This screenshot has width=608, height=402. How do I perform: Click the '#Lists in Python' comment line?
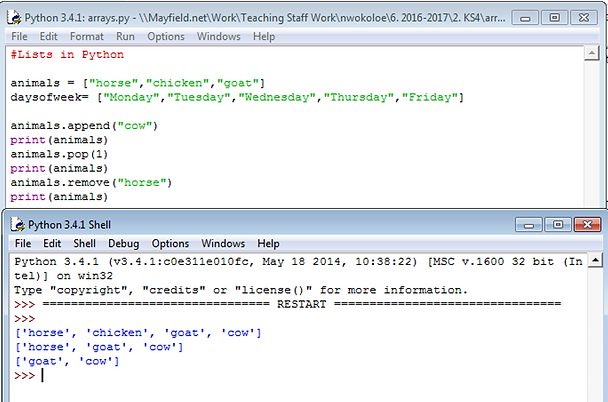coord(67,55)
